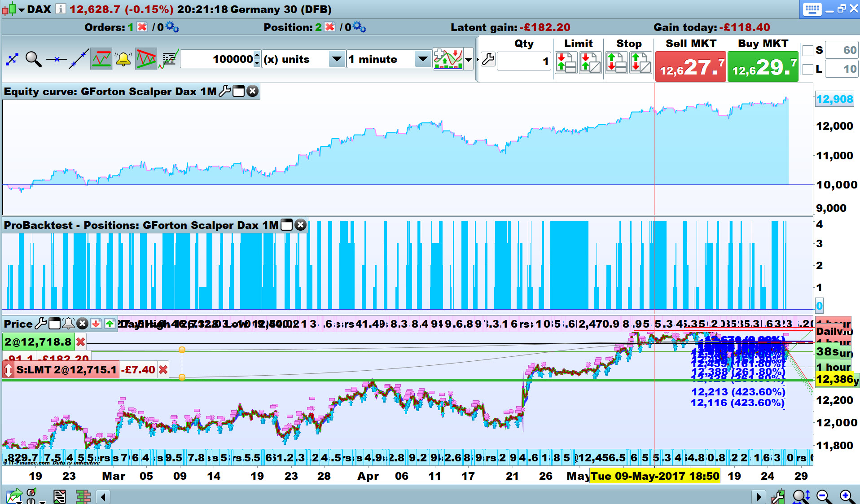The image size is (860, 504).
Task: Click the first Stop order icon
Action: (x=616, y=62)
